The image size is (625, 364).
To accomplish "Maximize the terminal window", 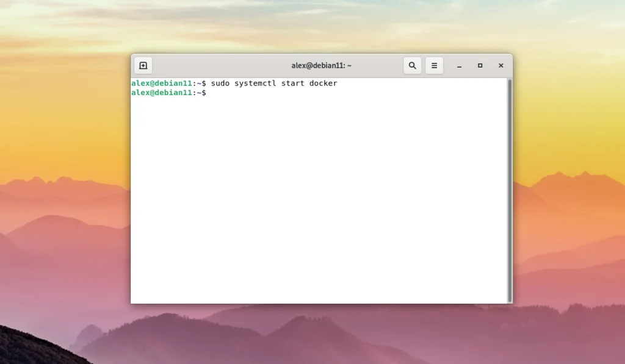I will pos(480,66).
